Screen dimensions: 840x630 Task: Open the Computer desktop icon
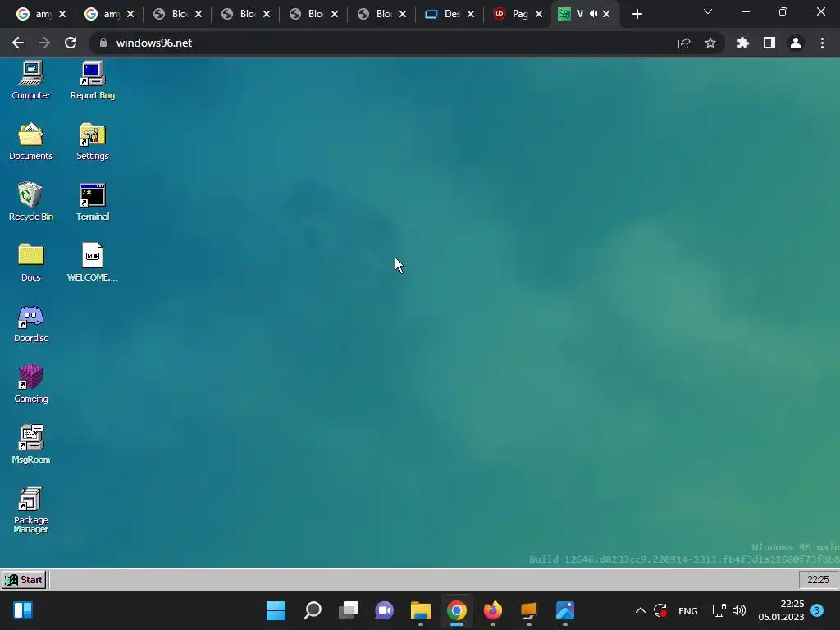(x=30, y=80)
